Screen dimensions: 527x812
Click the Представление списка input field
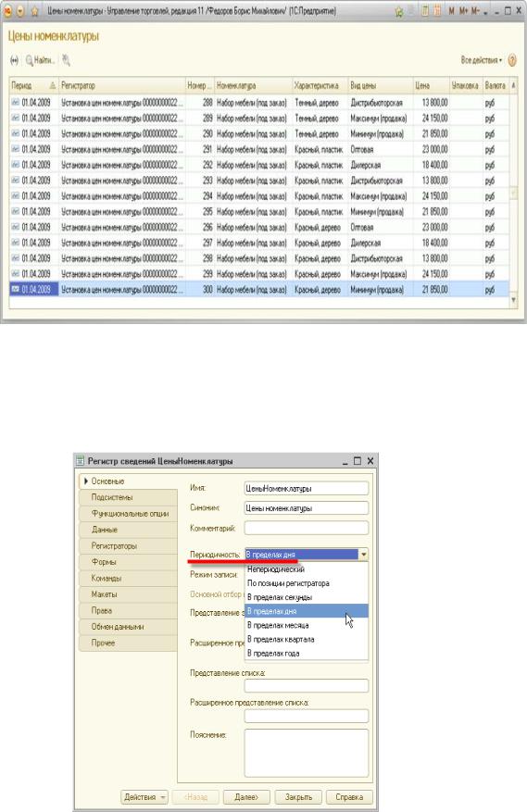pos(307,686)
